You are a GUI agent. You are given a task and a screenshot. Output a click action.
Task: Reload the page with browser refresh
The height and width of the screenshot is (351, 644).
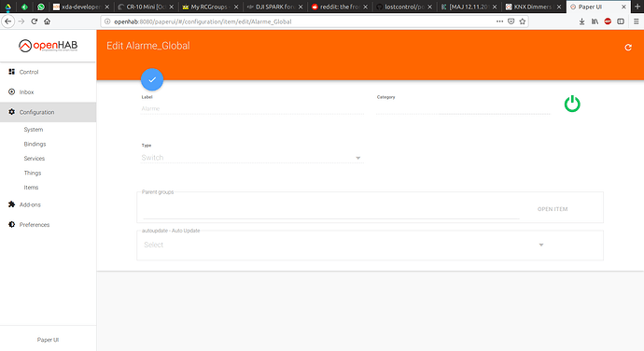tap(35, 21)
